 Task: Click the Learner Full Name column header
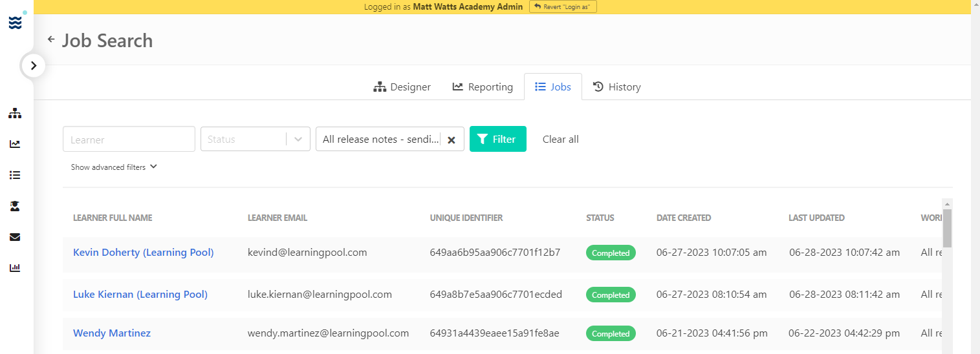click(x=113, y=218)
